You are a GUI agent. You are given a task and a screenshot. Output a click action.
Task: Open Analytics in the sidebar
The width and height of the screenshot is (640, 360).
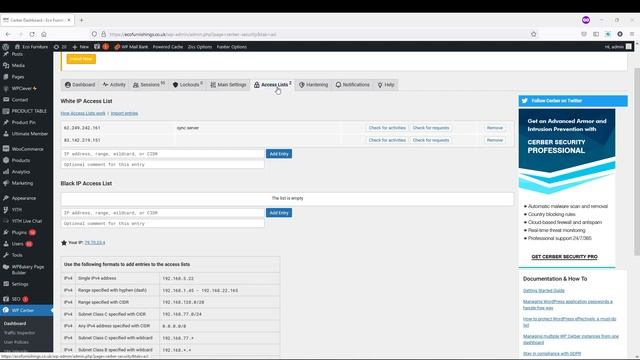pyautogui.click(x=20, y=172)
